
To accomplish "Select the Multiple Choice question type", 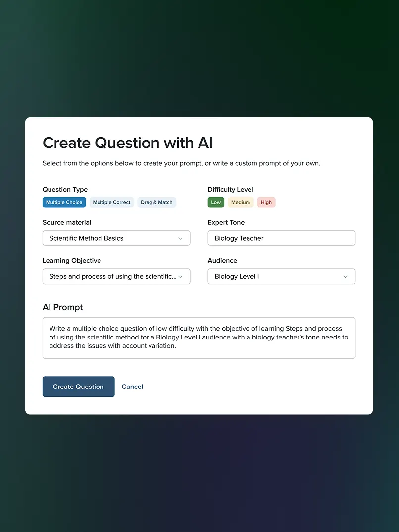I will coord(64,202).
